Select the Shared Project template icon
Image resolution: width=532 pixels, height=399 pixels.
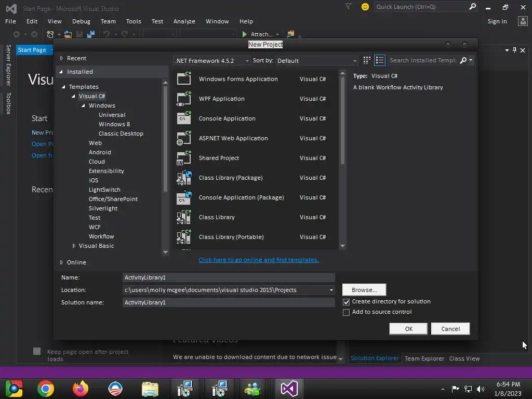(184, 158)
